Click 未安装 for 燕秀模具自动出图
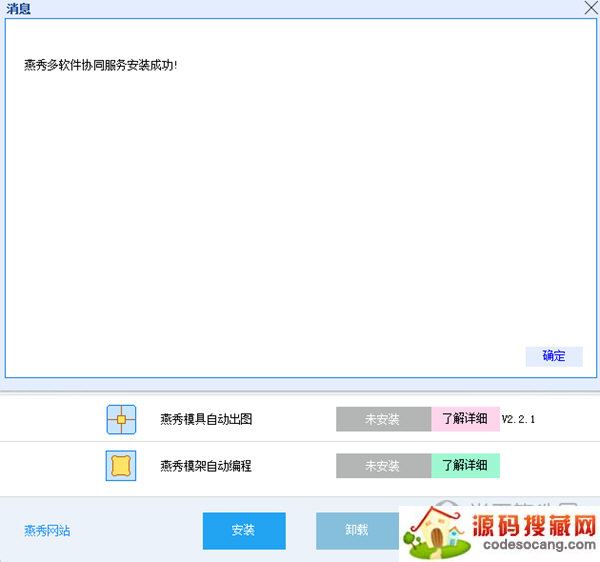The width and height of the screenshot is (600, 562). coord(384,419)
